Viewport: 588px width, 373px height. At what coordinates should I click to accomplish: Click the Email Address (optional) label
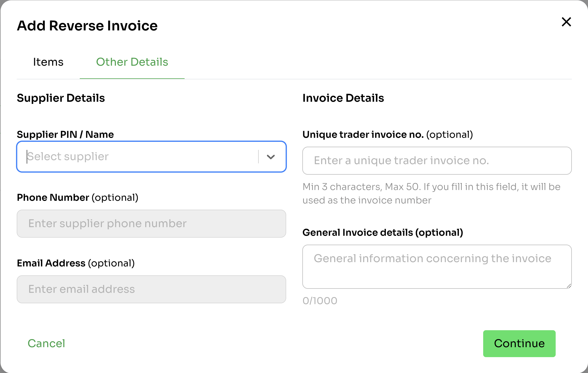tap(76, 263)
